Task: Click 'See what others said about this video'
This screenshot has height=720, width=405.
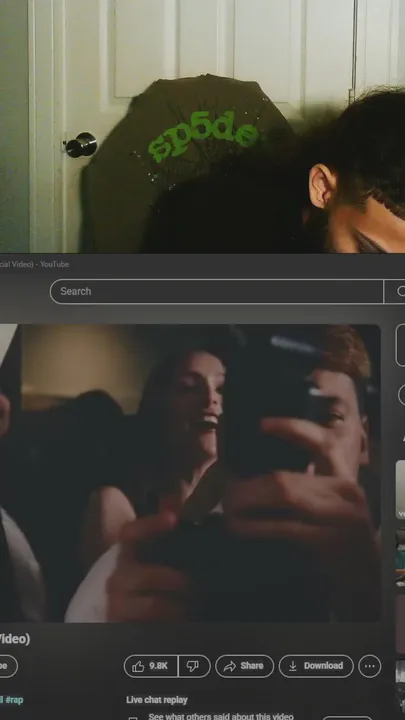Action: pyautogui.click(x=220, y=716)
